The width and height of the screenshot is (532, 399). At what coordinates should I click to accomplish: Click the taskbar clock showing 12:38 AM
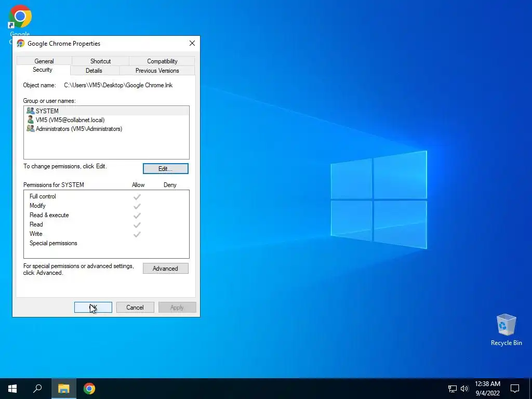pyautogui.click(x=487, y=384)
